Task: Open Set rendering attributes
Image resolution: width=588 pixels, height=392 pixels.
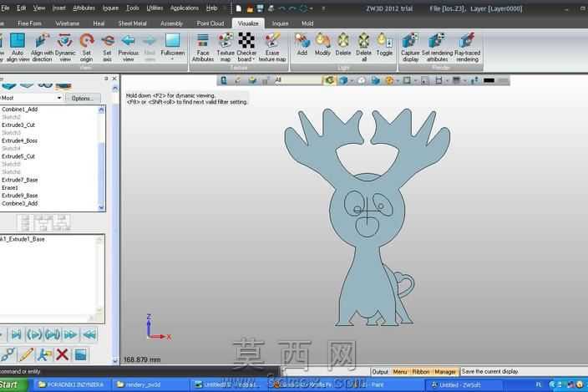Action: (x=438, y=48)
